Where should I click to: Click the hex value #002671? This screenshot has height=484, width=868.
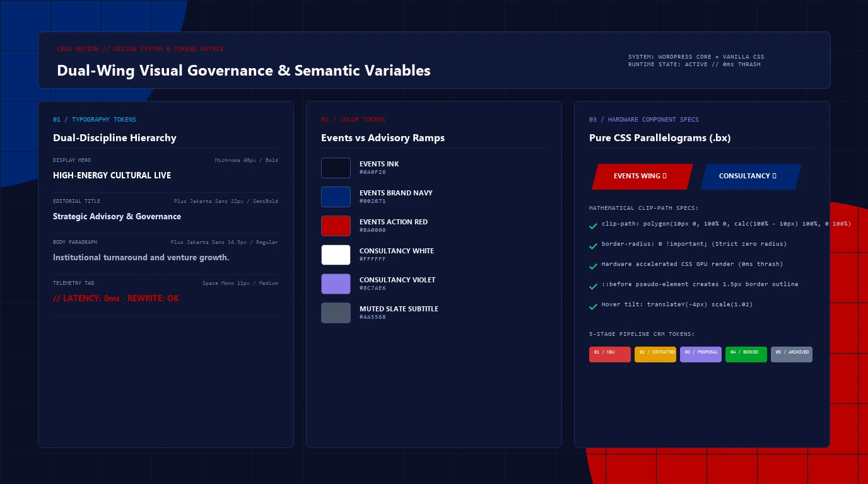pyautogui.click(x=373, y=201)
